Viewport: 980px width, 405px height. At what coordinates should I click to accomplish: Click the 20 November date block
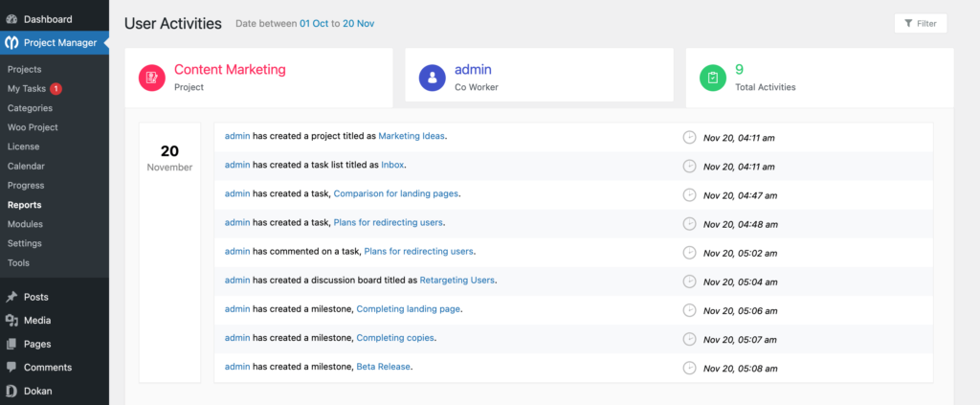pos(169,158)
